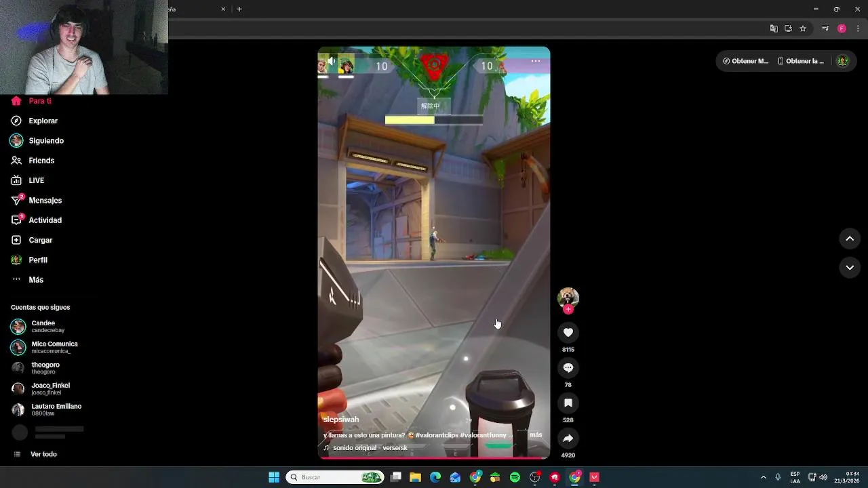Open the LIVE section

point(27,180)
